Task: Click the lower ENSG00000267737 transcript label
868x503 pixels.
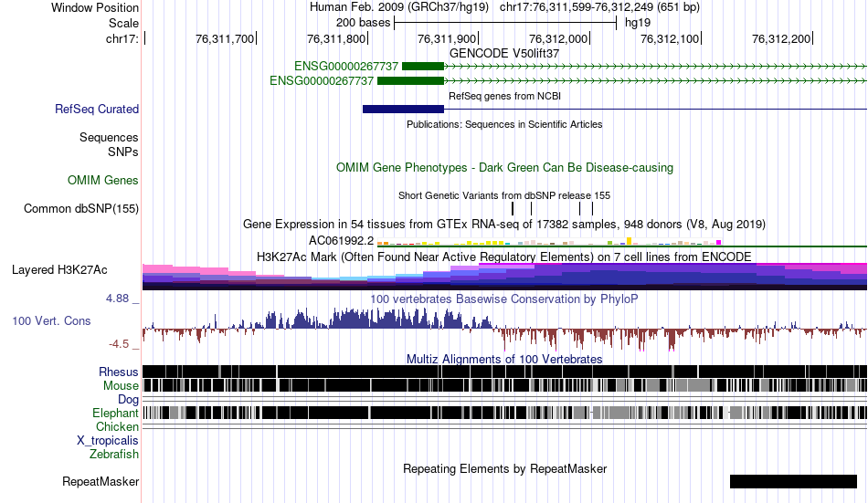Action: pos(321,80)
